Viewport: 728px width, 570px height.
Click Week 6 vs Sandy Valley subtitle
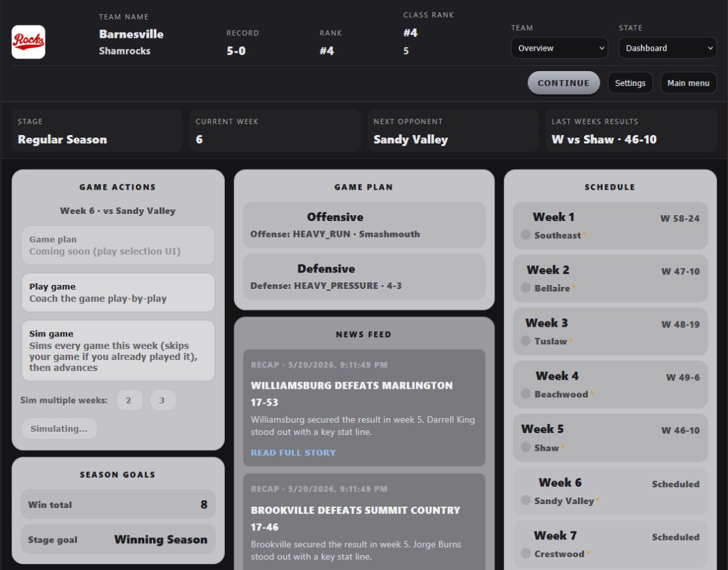click(118, 211)
